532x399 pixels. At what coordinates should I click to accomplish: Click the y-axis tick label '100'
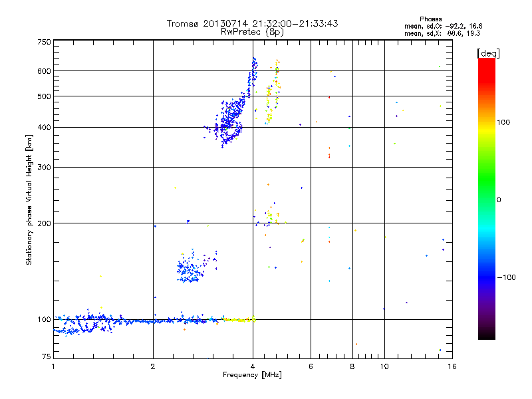tap(44, 319)
